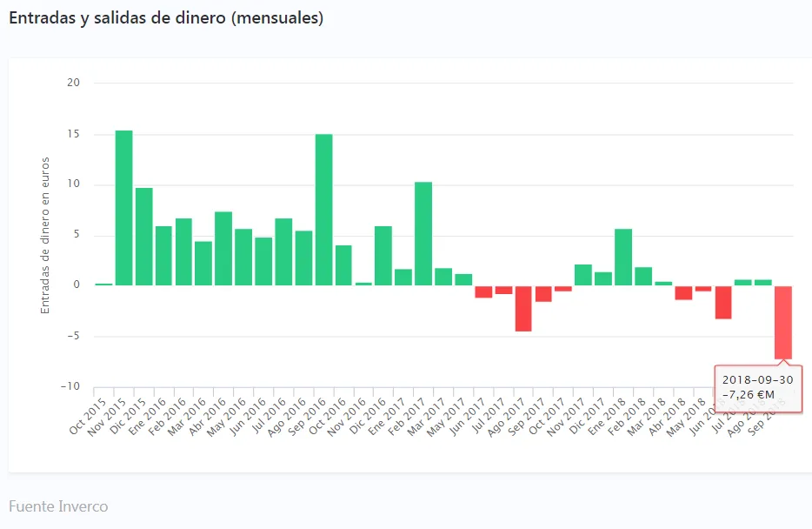812x529 pixels.
Task: Click the 'Entradas y salidas de dinero' heading
Action: (x=166, y=18)
